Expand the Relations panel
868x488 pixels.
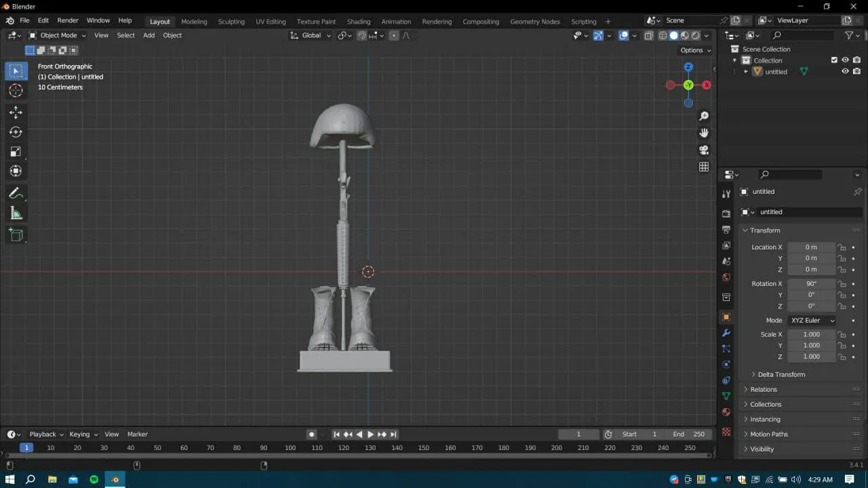pos(764,390)
